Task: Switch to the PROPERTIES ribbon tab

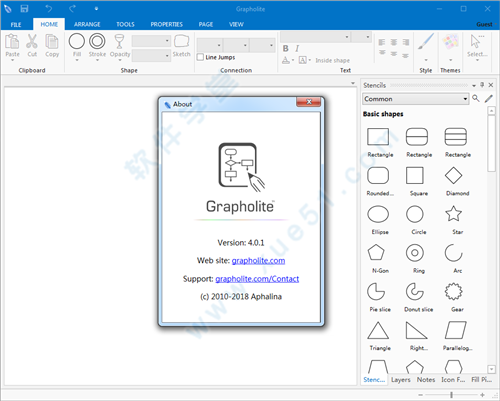Action: pos(166,24)
